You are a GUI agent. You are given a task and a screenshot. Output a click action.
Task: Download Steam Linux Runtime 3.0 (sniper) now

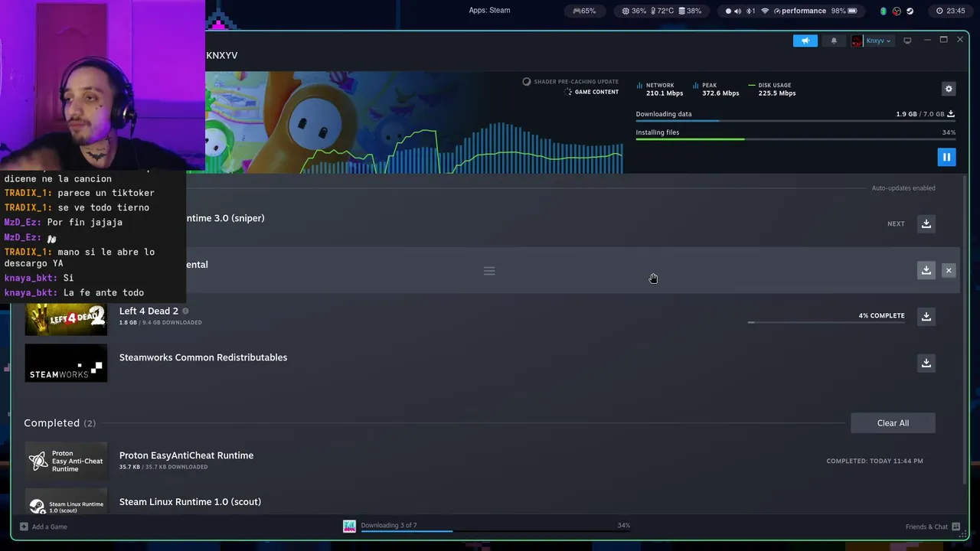point(926,223)
